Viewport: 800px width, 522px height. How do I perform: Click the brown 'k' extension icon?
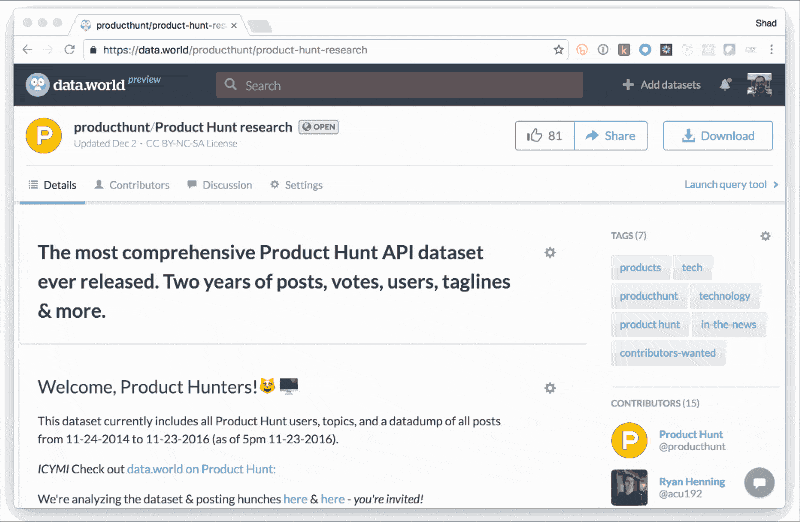click(x=624, y=49)
